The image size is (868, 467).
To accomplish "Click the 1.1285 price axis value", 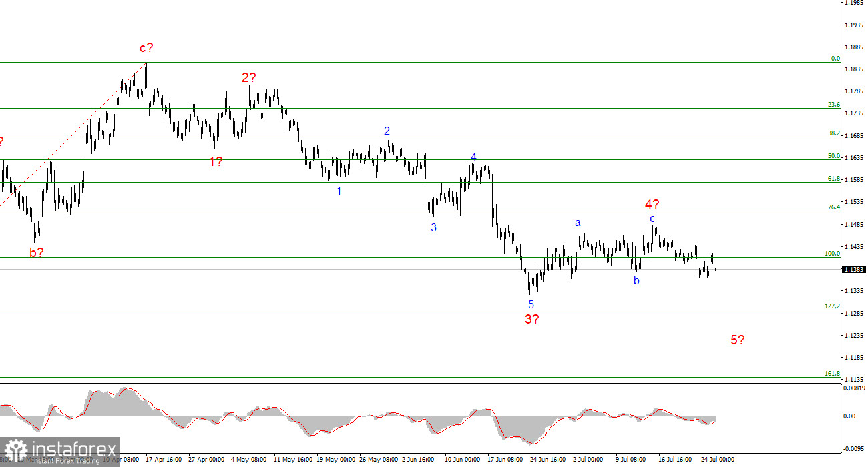I will click(854, 313).
